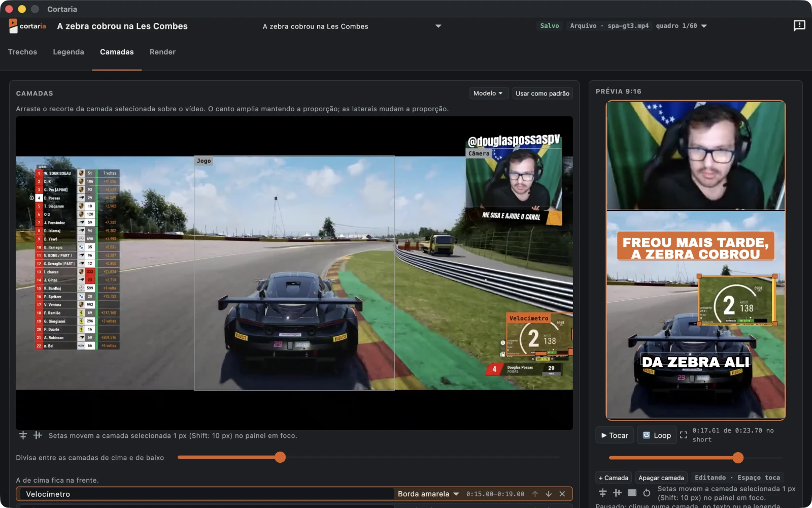812x508 pixels.
Task: Switch to the Legenda tab
Action: [69, 52]
